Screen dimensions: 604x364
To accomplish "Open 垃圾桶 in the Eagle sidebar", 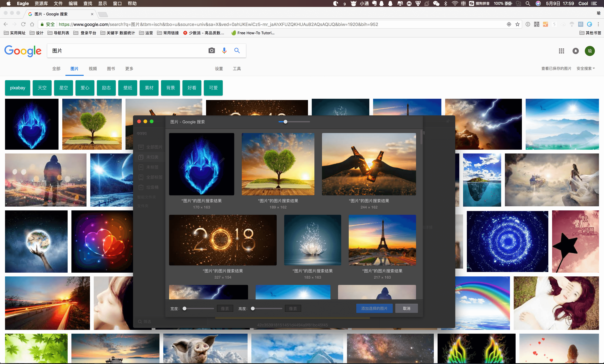I will pyautogui.click(x=150, y=187).
